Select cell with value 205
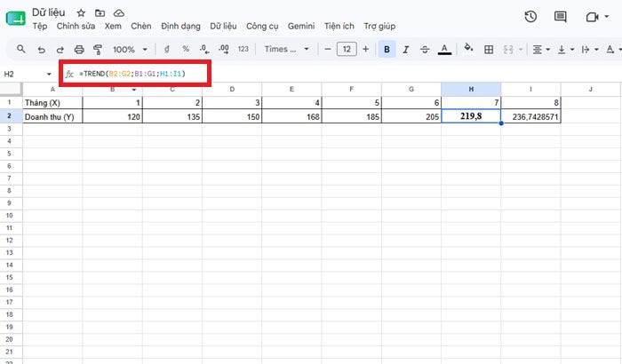This screenshot has height=364, width=622. pos(411,116)
